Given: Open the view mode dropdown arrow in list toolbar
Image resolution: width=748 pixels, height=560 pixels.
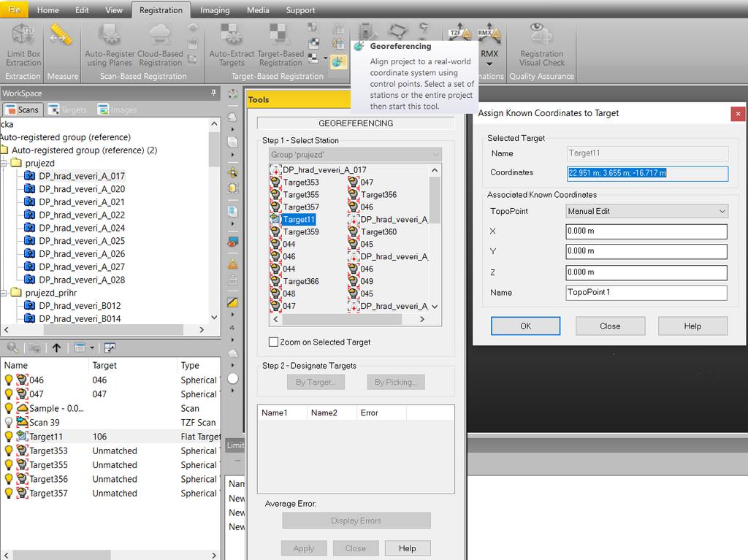Looking at the screenshot, I should (x=92, y=348).
